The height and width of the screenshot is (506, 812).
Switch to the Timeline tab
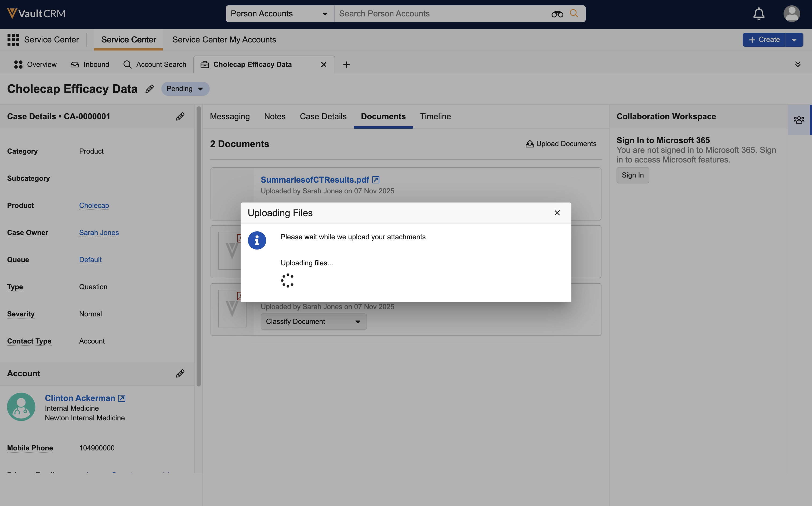[x=435, y=117]
